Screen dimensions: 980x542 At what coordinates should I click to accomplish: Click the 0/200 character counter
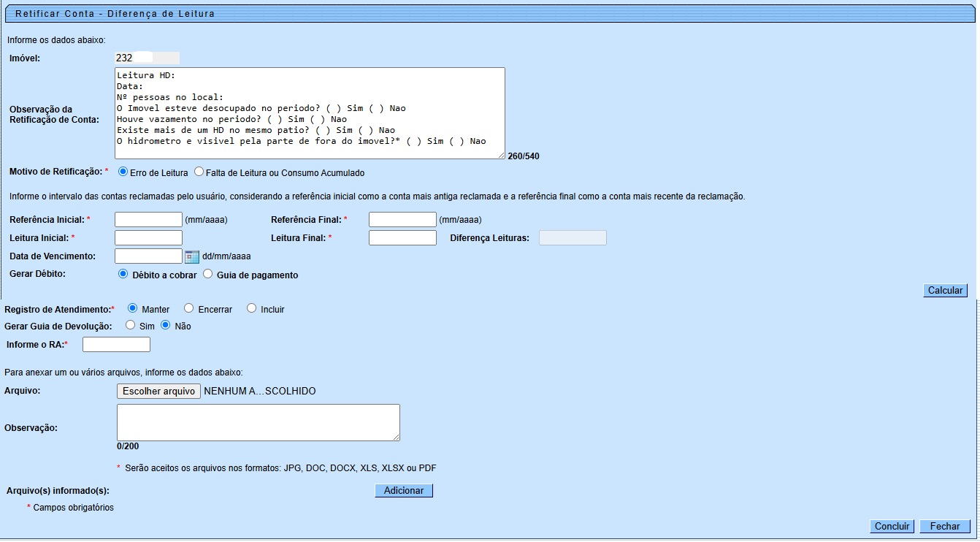(x=128, y=446)
